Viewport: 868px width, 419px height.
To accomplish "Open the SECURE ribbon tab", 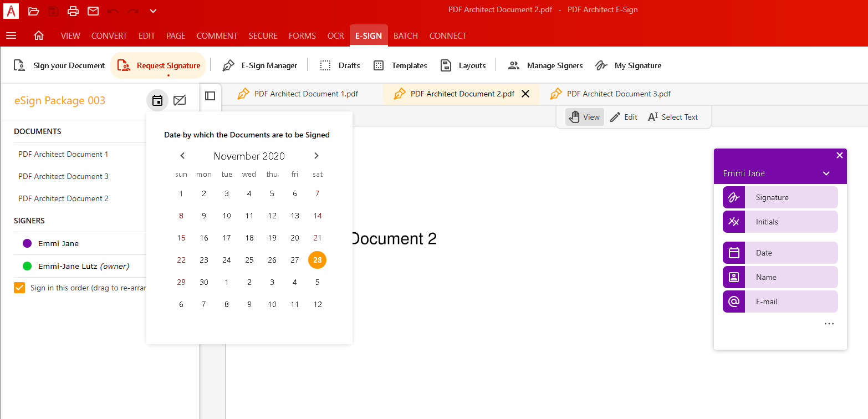I will 263,35.
